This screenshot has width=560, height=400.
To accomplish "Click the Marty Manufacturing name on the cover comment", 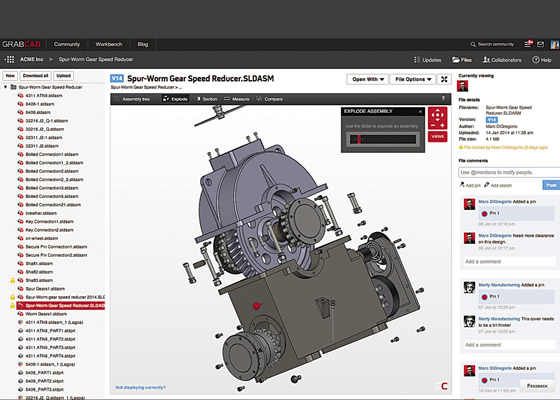I will [499, 319].
